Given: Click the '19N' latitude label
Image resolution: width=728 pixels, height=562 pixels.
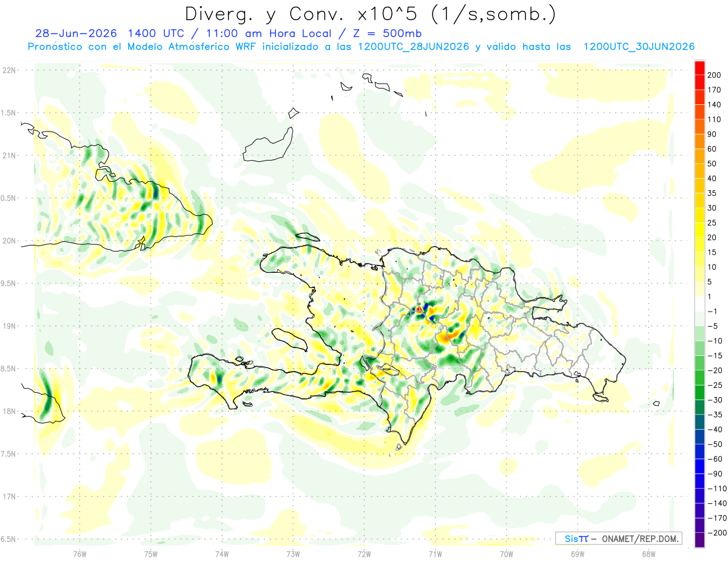Looking at the screenshot, I should pyautogui.click(x=9, y=326).
